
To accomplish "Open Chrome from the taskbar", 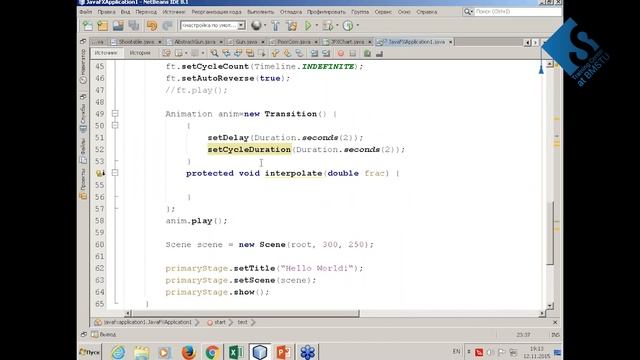I will (212, 352).
